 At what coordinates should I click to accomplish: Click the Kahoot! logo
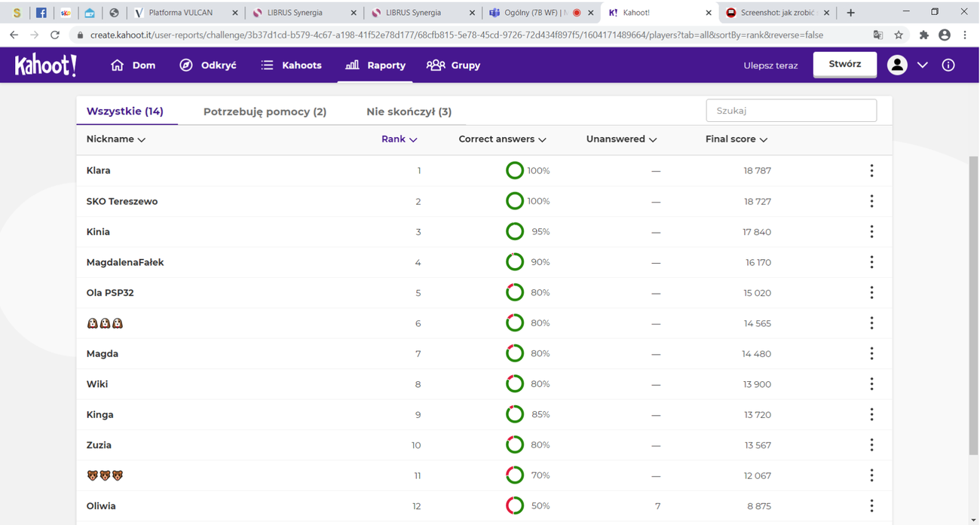(45, 66)
